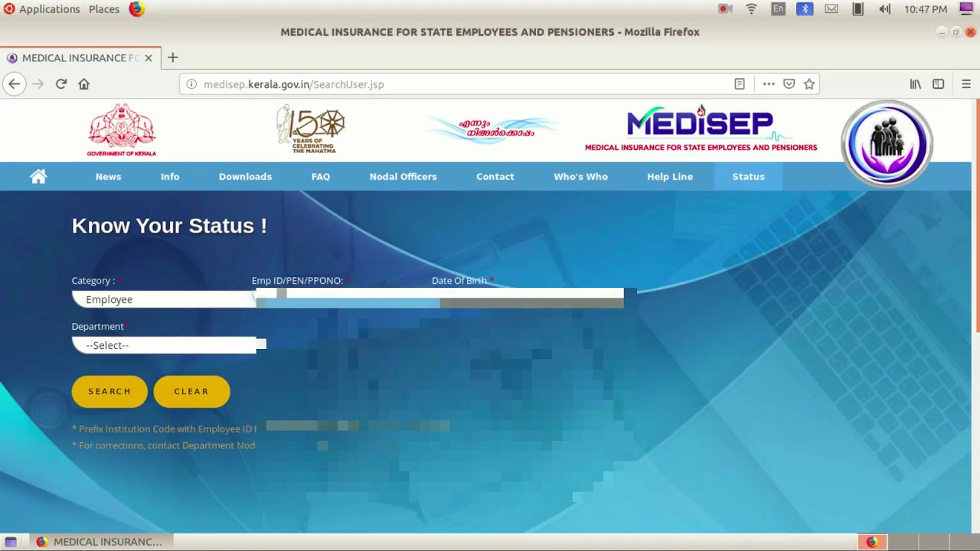Viewport: 980px width, 551px height.
Task: Switch to the MEDICAL INSURANCE browser tab
Action: click(80, 58)
